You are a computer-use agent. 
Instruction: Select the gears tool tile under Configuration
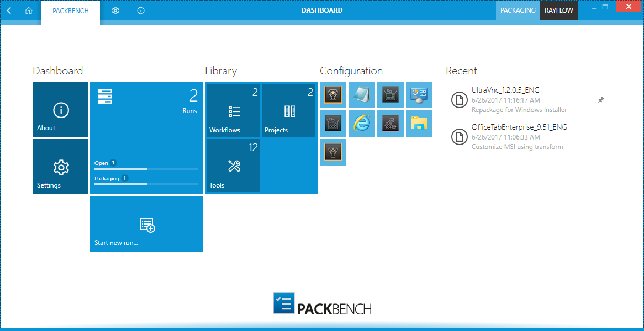point(390,124)
